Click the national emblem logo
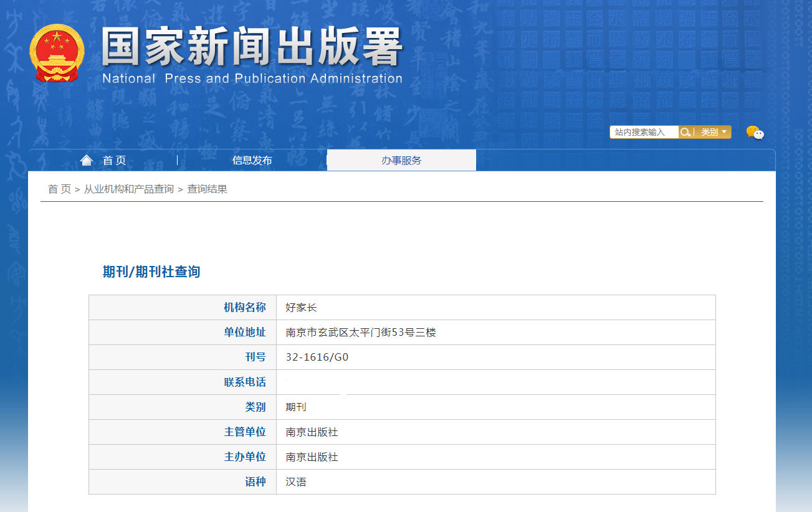 coord(57,53)
